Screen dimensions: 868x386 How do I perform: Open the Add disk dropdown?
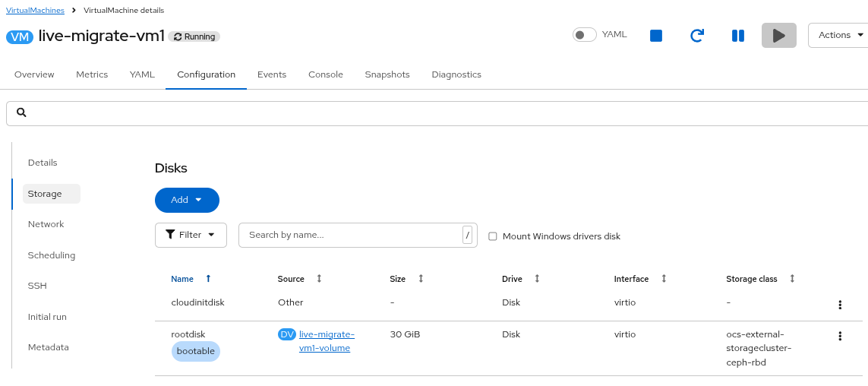[187, 200]
